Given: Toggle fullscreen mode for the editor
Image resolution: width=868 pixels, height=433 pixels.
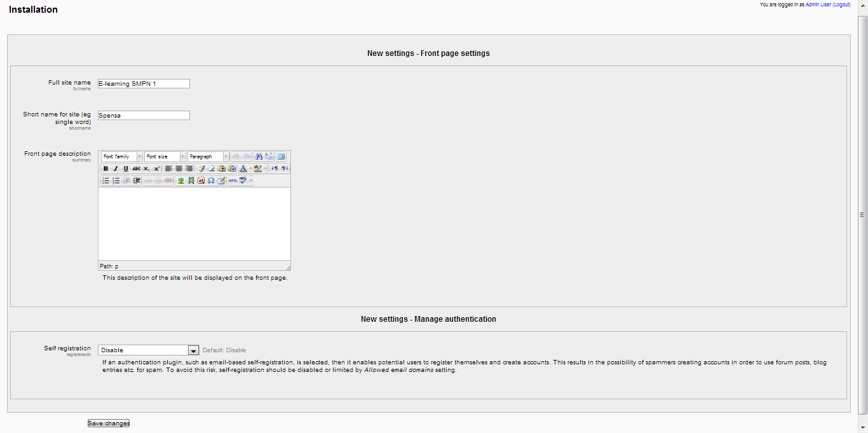Looking at the screenshot, I should [x=281, y=156].
